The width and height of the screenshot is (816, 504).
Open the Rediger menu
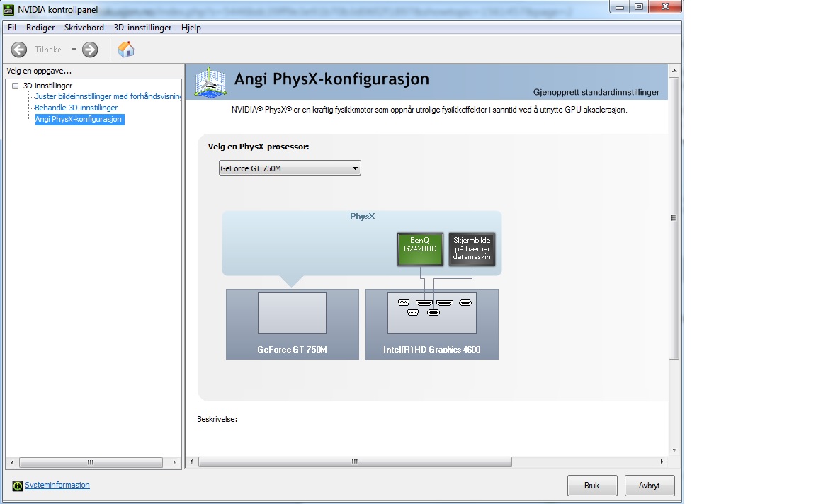(x=40, y=28)
